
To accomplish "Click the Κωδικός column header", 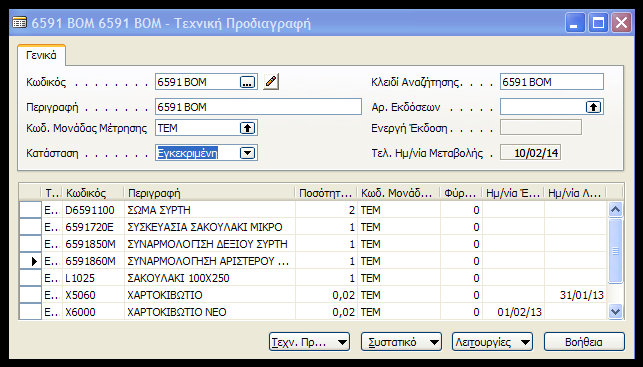I will pos(93,193).
